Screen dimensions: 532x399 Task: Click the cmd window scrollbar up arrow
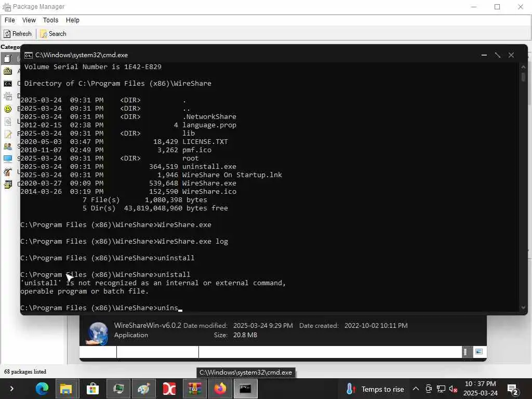523,67
